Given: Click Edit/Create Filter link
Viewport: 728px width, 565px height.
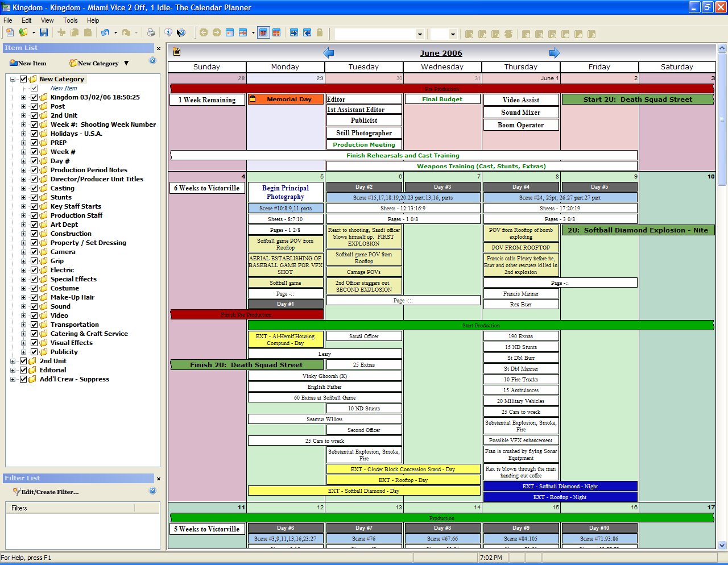Looking at the screenshot, I should (50, 492).
